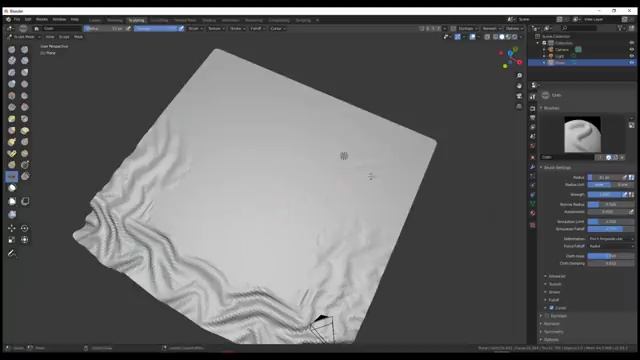This screenshot has height=360, width=640.
Task: Select the Box Mask tool
Action: [x=12, y=201]
